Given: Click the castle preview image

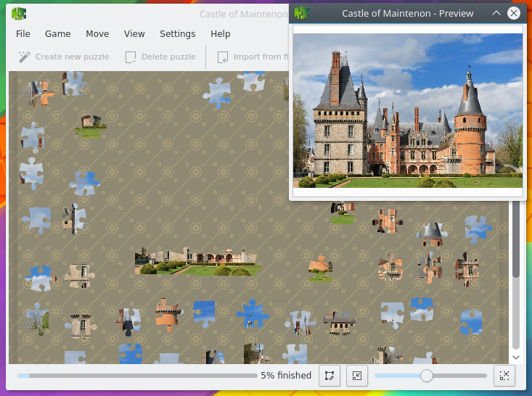Looking at the screenshot, I should click(x=407, y=110).
